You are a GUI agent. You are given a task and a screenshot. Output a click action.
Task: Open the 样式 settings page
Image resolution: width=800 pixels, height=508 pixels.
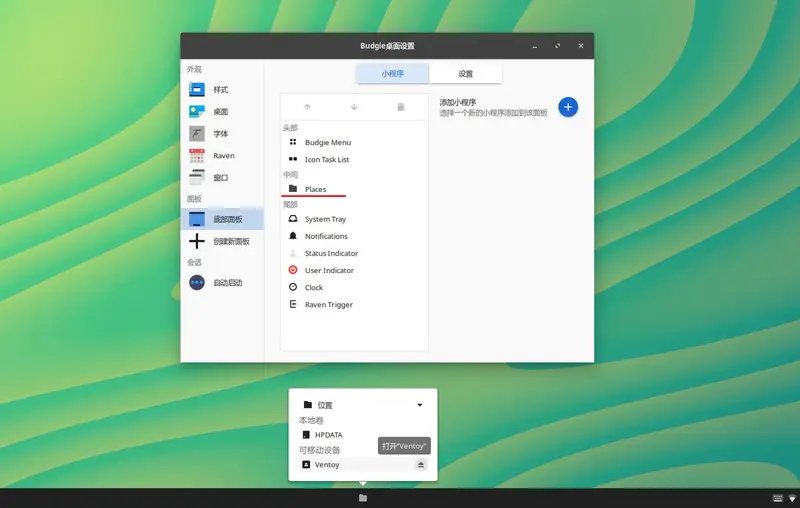tap(220, 90)
